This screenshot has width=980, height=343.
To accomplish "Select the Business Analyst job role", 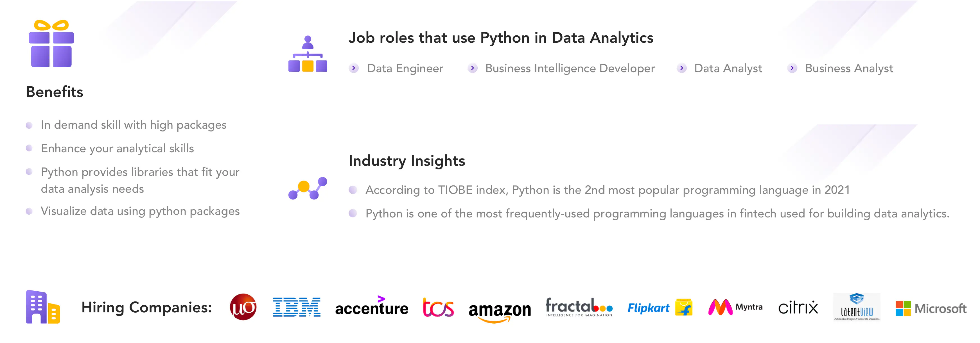I will tap(849, 69).
